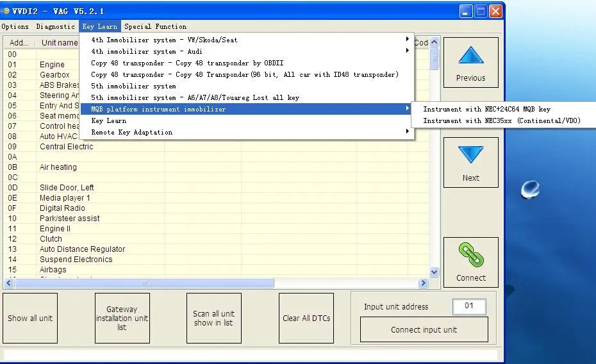Image resolution: width=596 pixels, height=364 pixels.
Task: Select the 0F Digital Radio row
Action: coord(217,208)
